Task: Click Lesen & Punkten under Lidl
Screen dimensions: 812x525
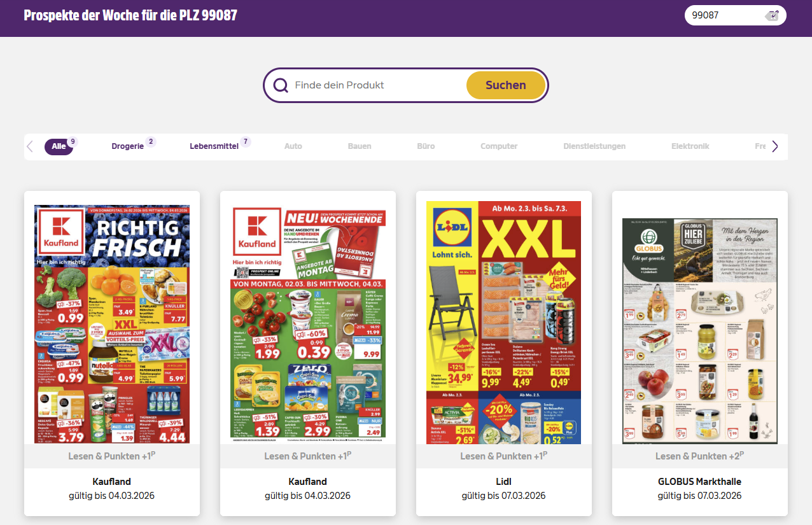Action: click(504, 456)
